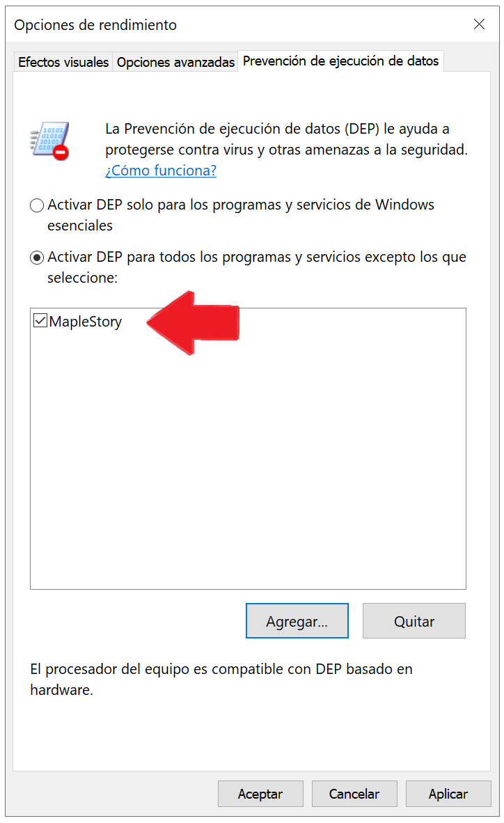Open the ¿Cómo funciona? help link
The width and height of the screenshot is (504, 823).
coord(161,171)
